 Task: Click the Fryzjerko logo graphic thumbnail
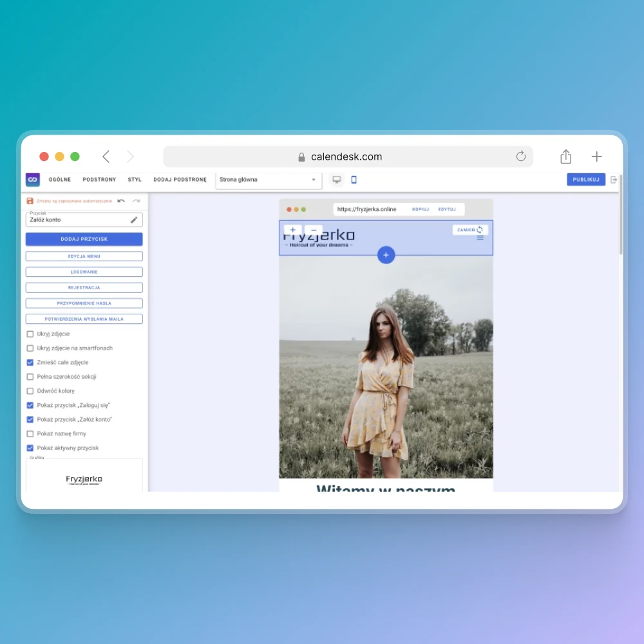click(x=84, y=480)
